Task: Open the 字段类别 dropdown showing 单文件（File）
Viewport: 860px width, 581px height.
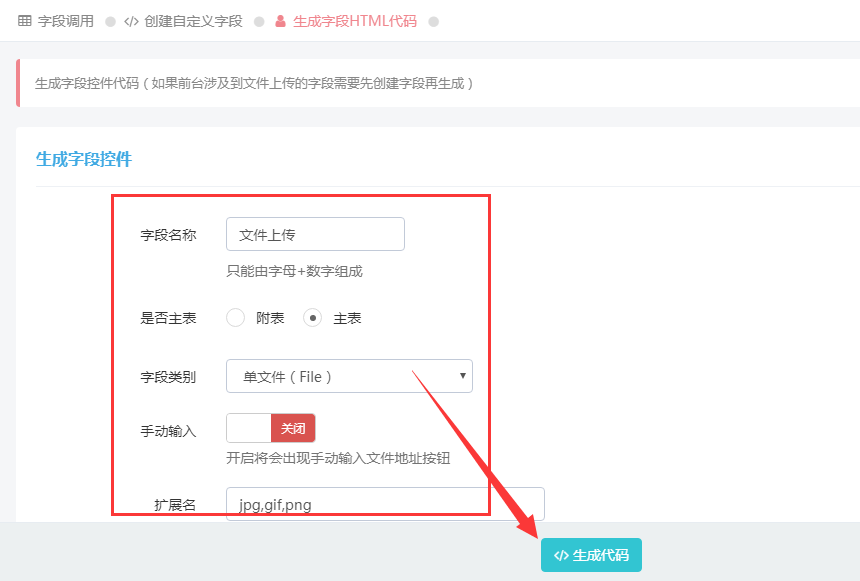Action: (x=349, y=376)
